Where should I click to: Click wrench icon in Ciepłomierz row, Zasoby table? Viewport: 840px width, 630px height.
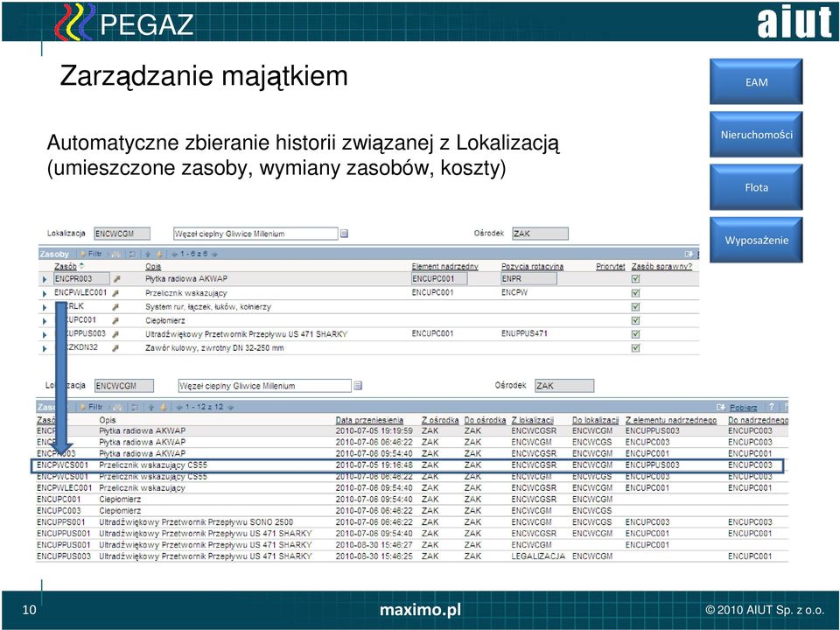coord(115,320)
